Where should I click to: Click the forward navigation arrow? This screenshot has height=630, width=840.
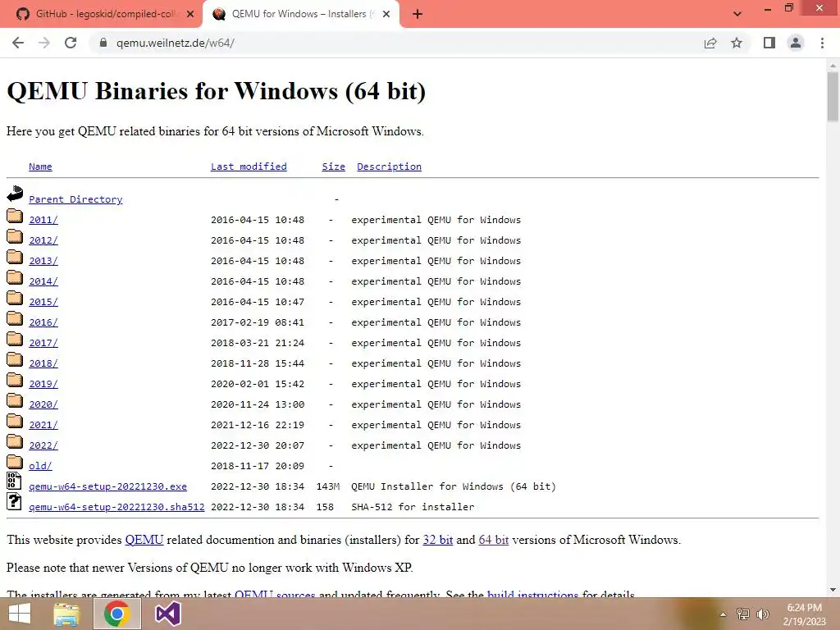44,43
